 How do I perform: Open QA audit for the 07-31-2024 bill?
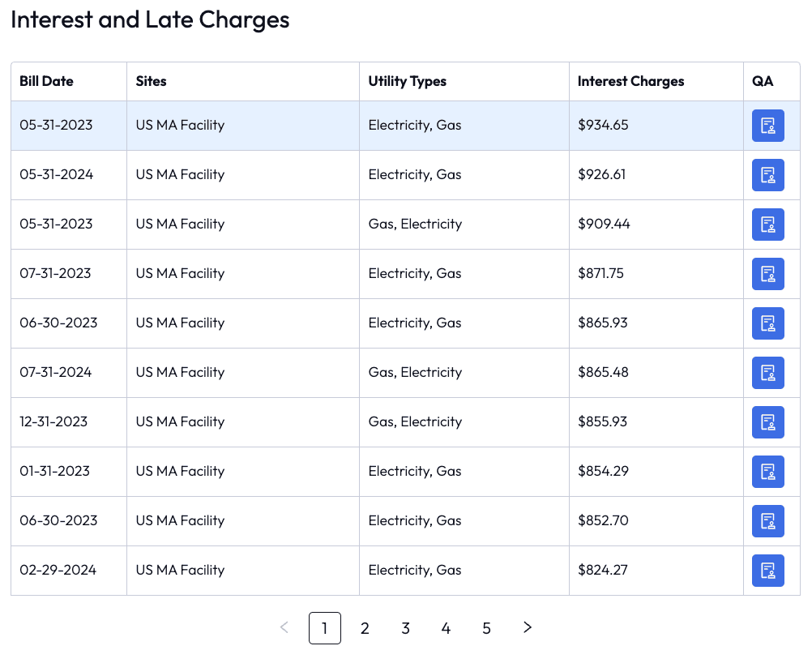click(768, 372)
